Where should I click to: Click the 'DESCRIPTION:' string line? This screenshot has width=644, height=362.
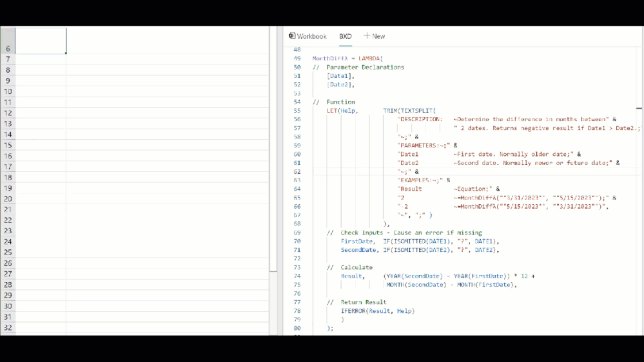507,119
